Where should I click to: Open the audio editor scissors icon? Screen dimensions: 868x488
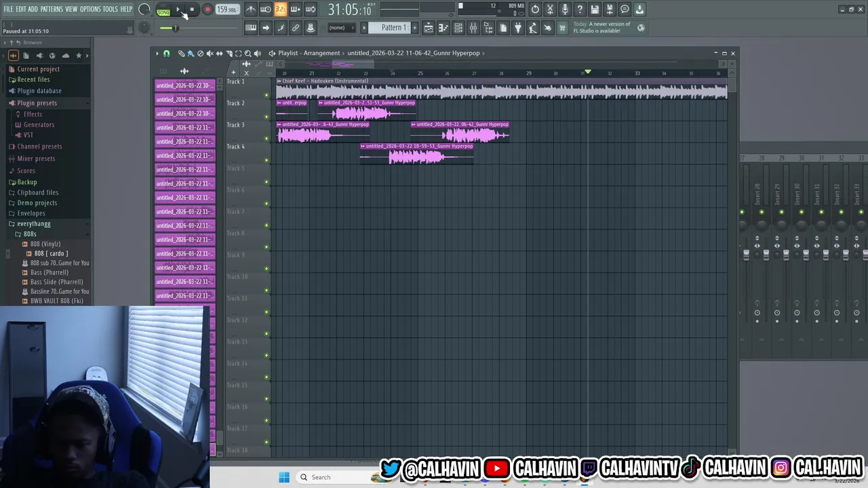click(550, 9)
